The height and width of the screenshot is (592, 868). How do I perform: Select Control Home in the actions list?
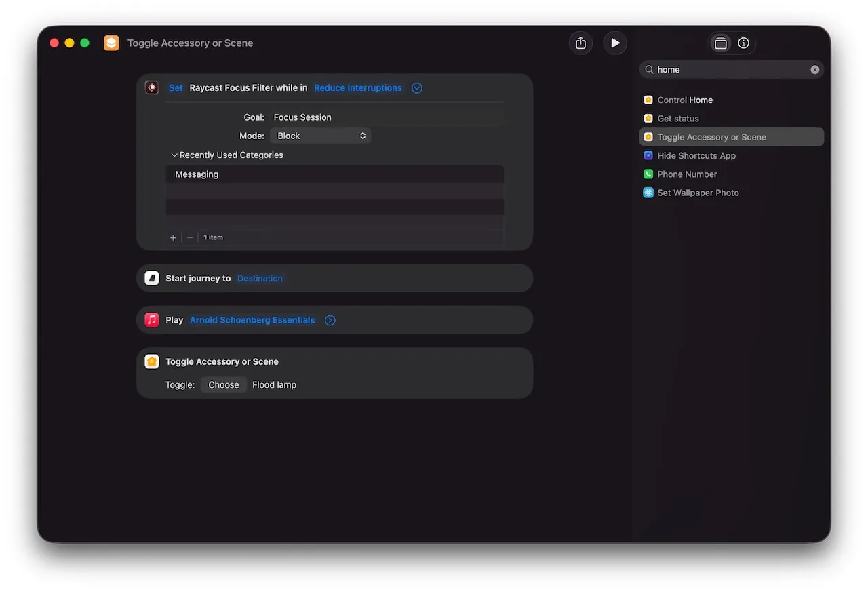click(x=684, y=100)
